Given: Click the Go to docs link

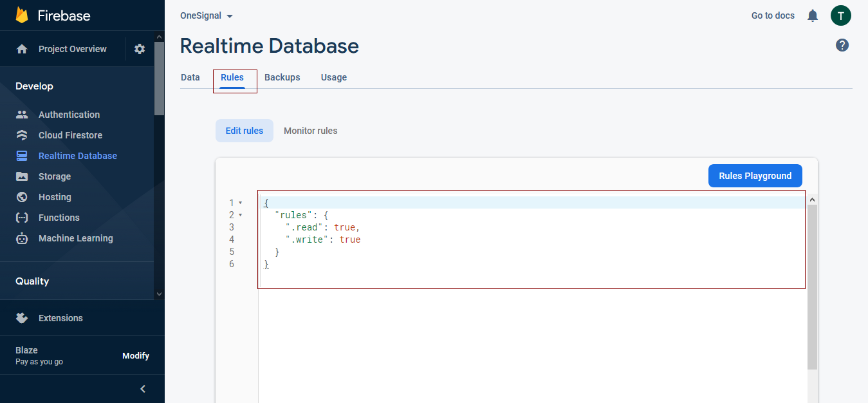Looking at the screenshot, I should click(773, 15).
